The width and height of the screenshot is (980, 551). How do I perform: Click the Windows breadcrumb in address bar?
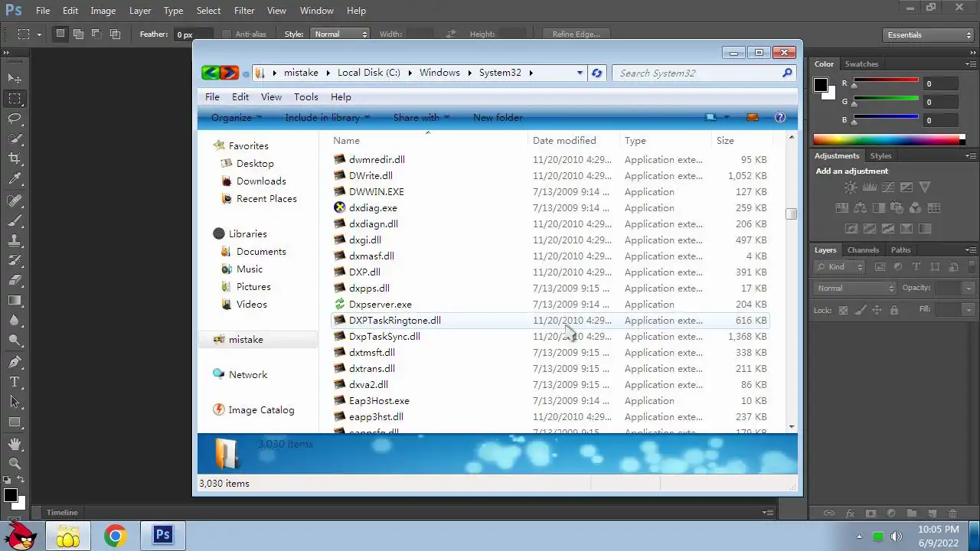coord(439,73)
